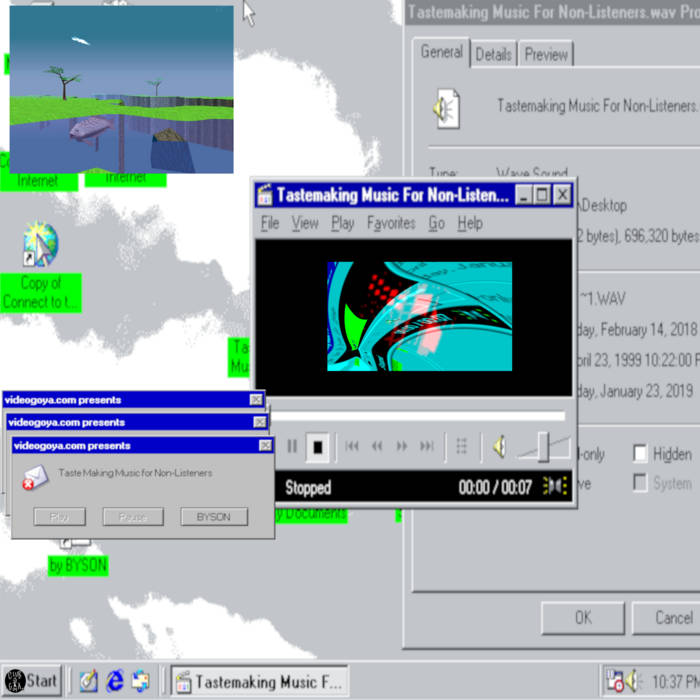Click the volume slider handle
Screen dimensions: 700x700
(543, 447)
